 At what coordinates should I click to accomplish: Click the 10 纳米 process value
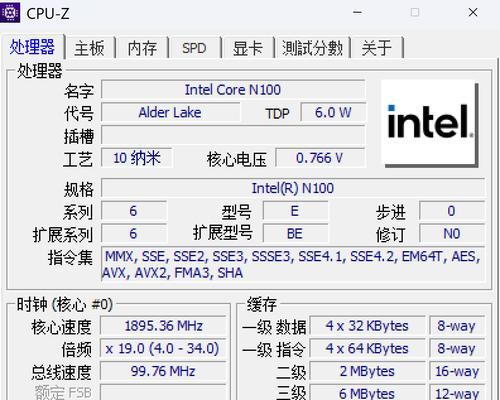(x=137, y=158)
